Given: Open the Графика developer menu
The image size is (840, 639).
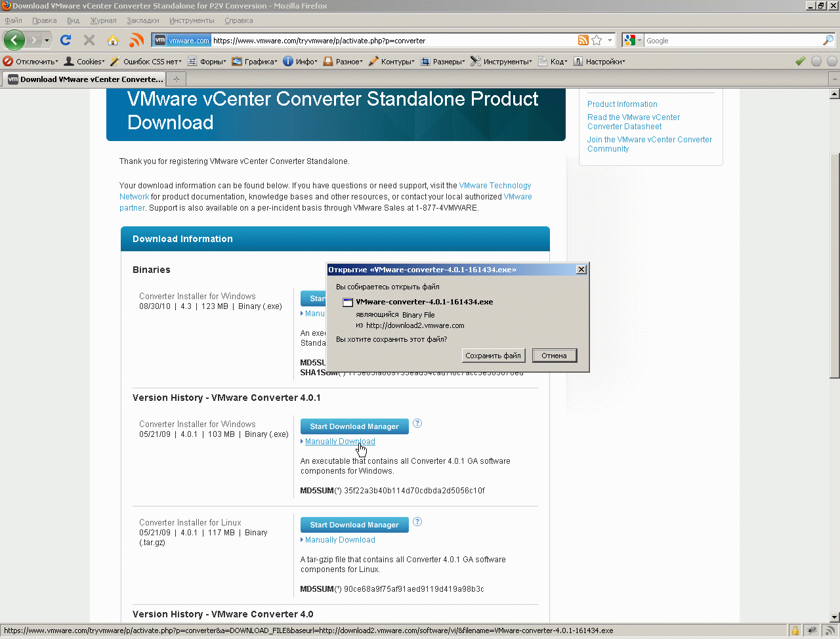Looking at the screenshot, I should coord(255,62).
